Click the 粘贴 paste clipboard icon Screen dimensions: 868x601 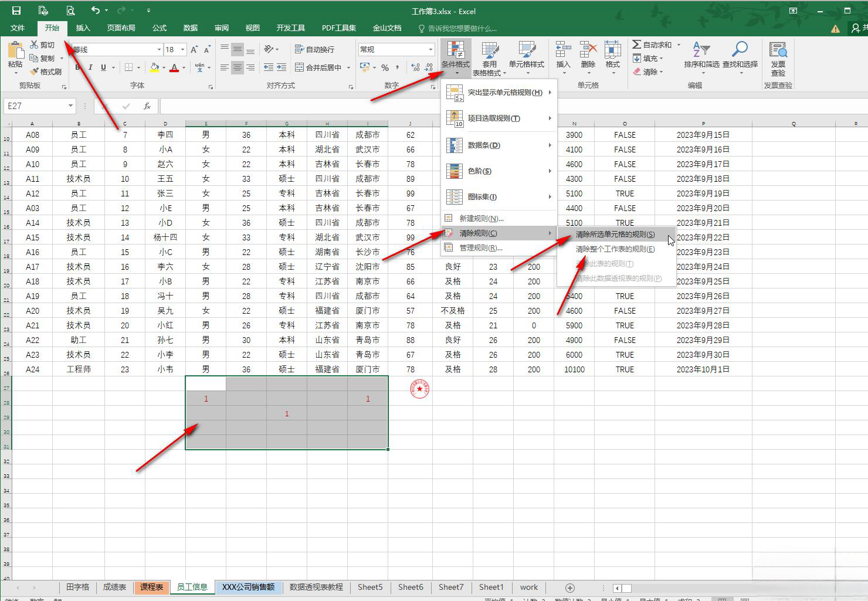[x=15, y=50]
